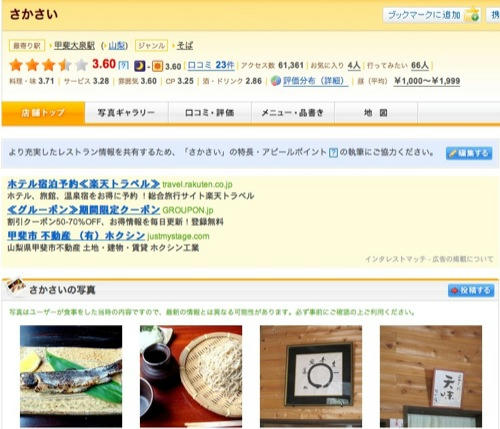Click the daytime sun rating icon
500x429 pixels.
[x=157, y=66]
